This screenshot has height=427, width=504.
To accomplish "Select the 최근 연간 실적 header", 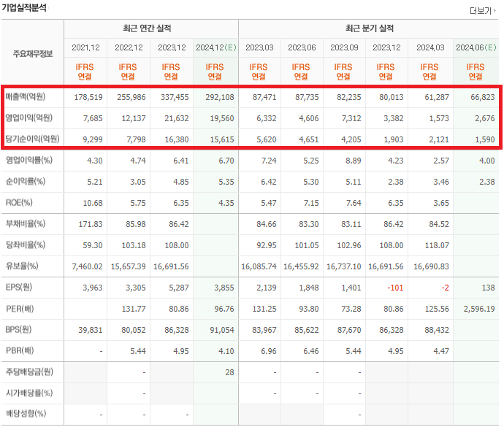I will [147, 28].
